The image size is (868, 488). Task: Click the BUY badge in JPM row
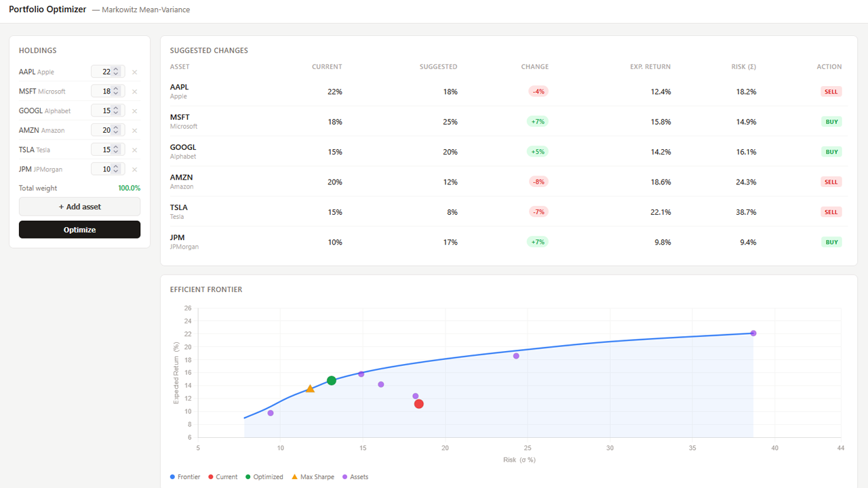tap(831, 242)
